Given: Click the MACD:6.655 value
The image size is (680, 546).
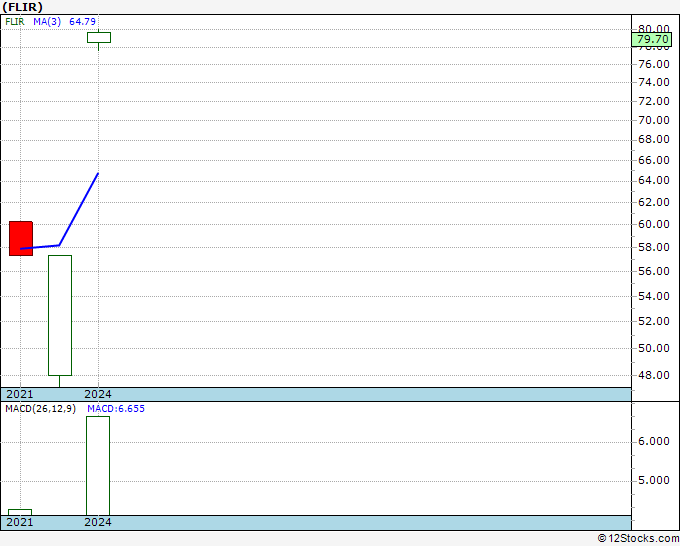Looking at the screenshot, I should 116,409.
